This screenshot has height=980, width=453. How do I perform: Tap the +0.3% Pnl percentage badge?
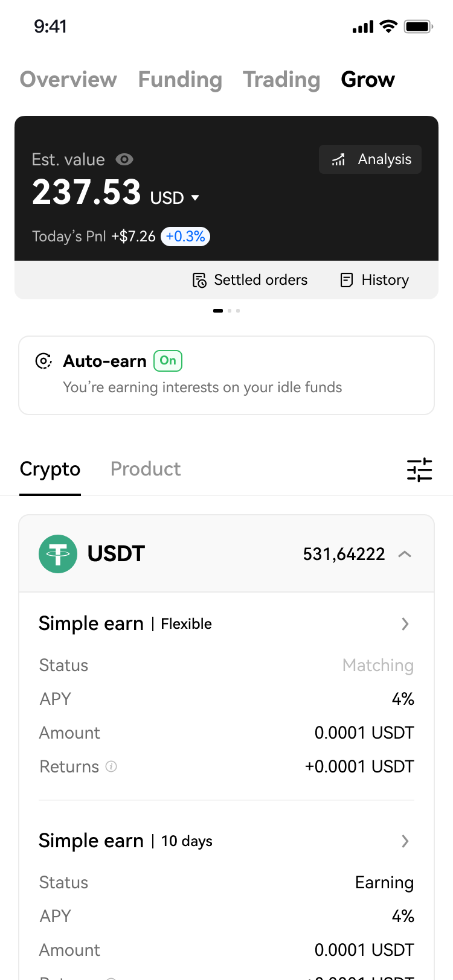click(185, 237)
